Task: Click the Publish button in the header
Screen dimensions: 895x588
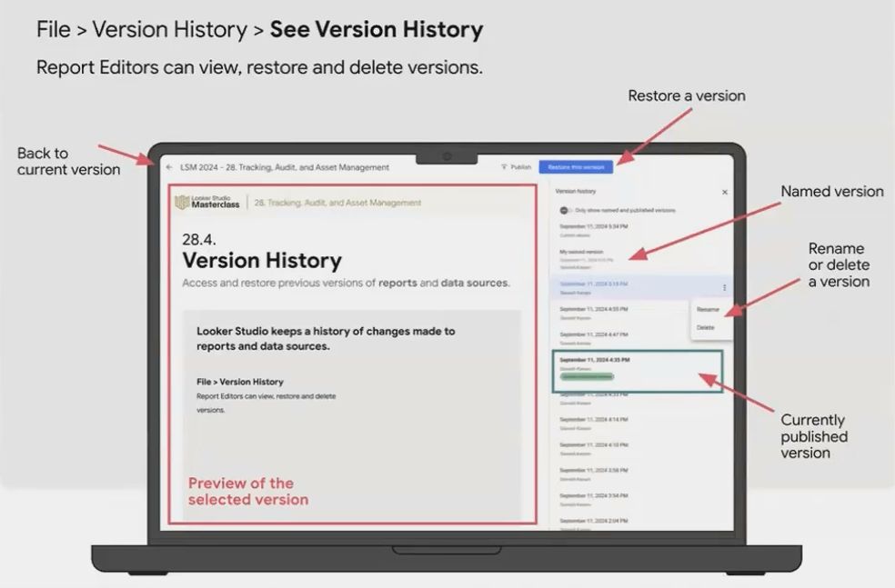Action: 516,167
